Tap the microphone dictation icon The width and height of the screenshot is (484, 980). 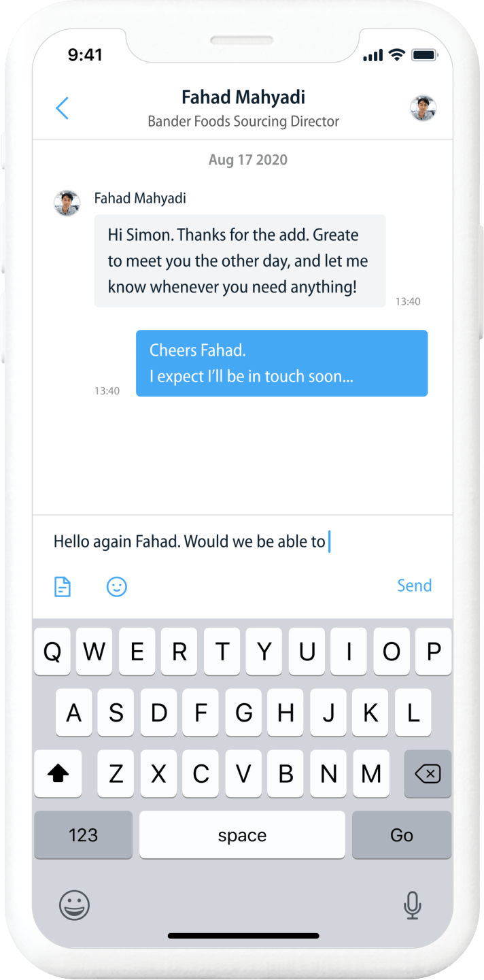point(412,905)
